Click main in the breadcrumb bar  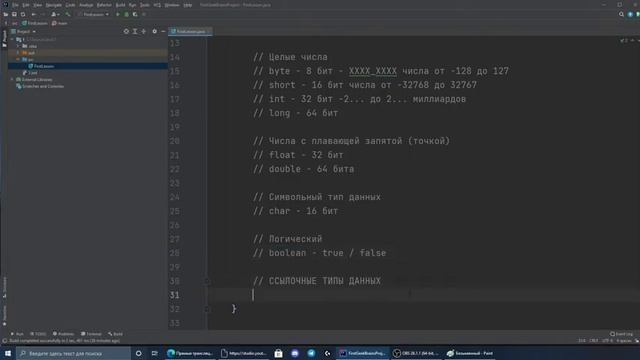pyautogui.click(x=60, y=23)
